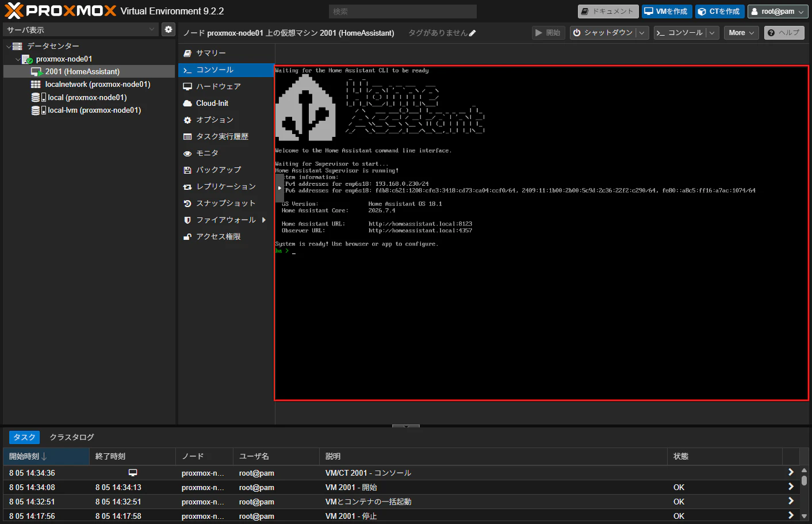Image resolution: width=812 pixels, height=524 pixels.
Task: Select the コンソール side menu item
Action: [226, 70]
